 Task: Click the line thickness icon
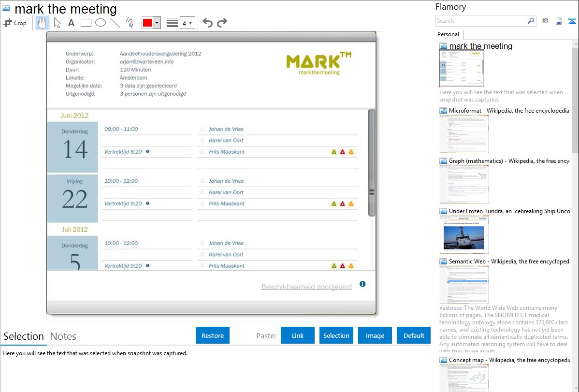coord(173,23)
